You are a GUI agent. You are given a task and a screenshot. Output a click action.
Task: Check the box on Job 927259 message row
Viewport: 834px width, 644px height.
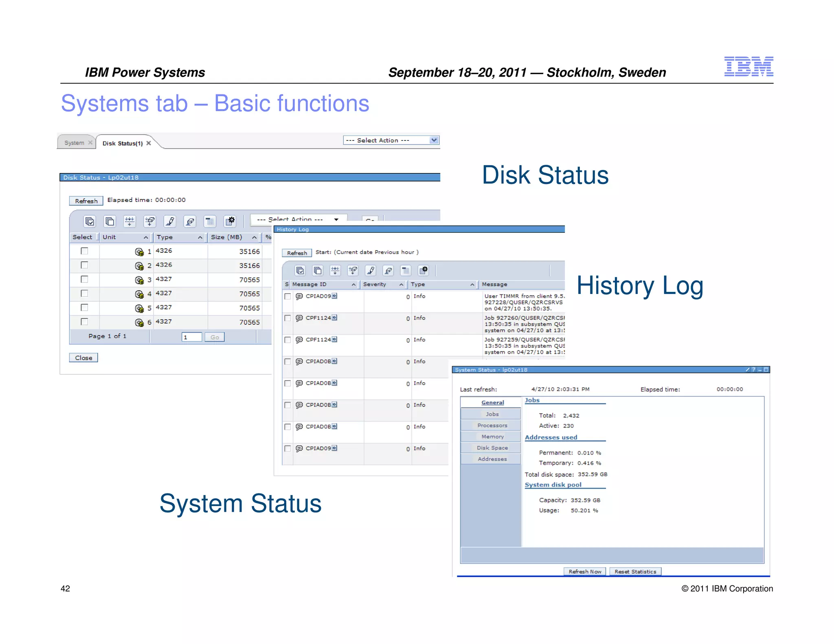(288, 340)
